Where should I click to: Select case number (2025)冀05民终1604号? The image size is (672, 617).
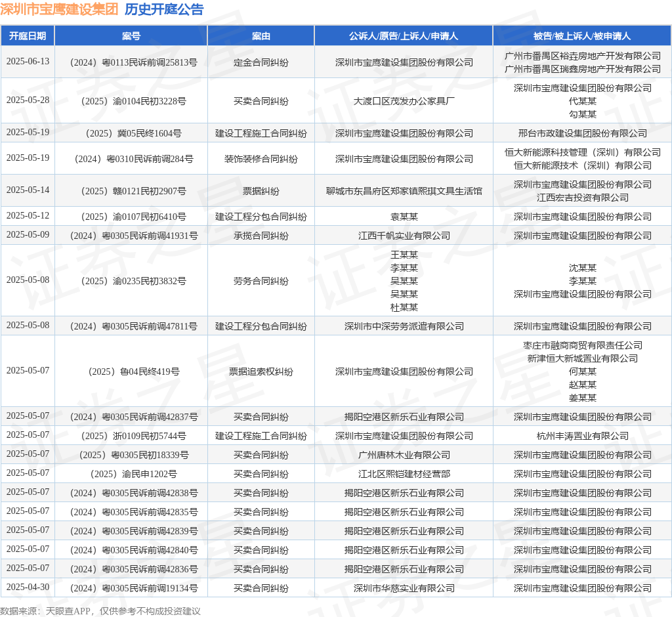tap(134, 133)
